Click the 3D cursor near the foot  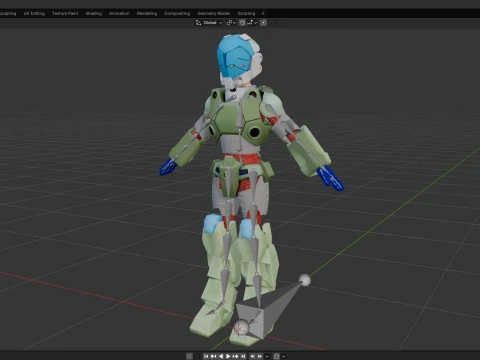coord(239,329)
